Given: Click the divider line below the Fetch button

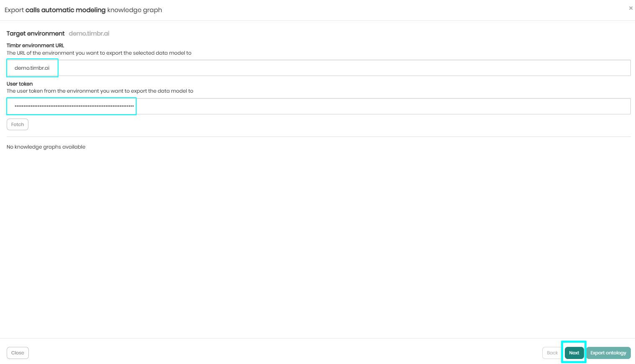Looking at the screenshot, I should coord(318,136).
